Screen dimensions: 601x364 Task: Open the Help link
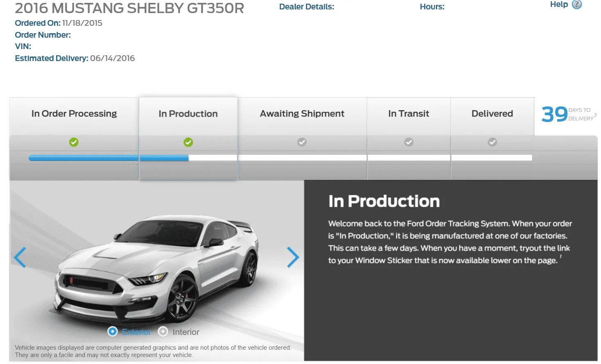pyautogui.click(x=559, y=5)
